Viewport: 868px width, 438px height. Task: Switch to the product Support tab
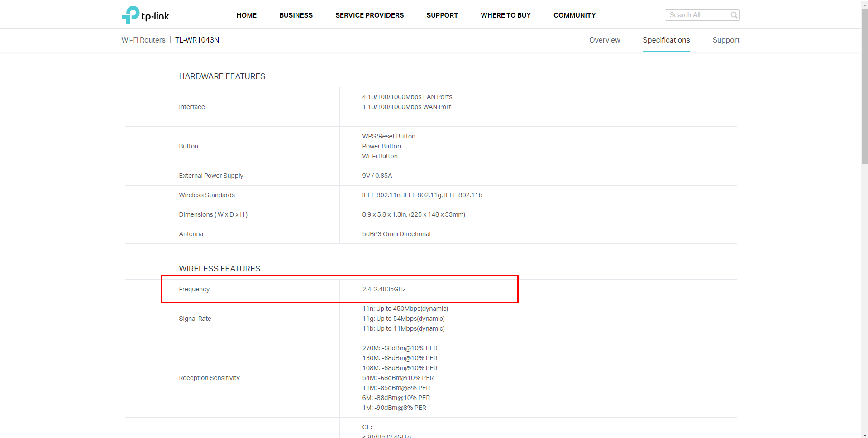click(725, 40)
